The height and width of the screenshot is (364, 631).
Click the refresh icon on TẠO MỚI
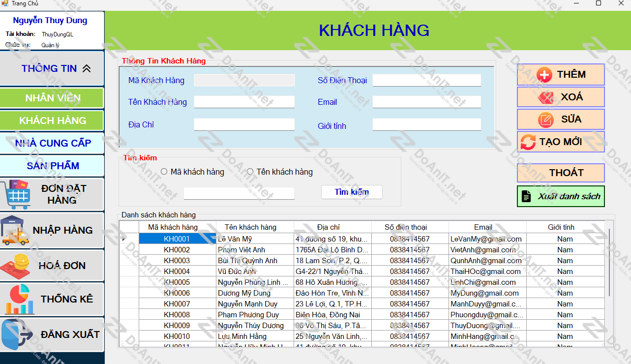[528, 142]
